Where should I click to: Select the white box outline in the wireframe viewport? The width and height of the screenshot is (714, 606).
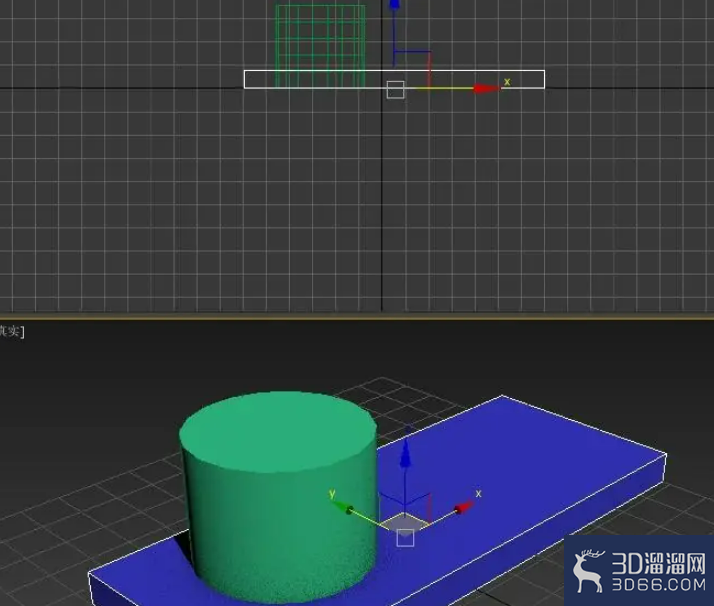pyautogui.click(x=394, y=79)
